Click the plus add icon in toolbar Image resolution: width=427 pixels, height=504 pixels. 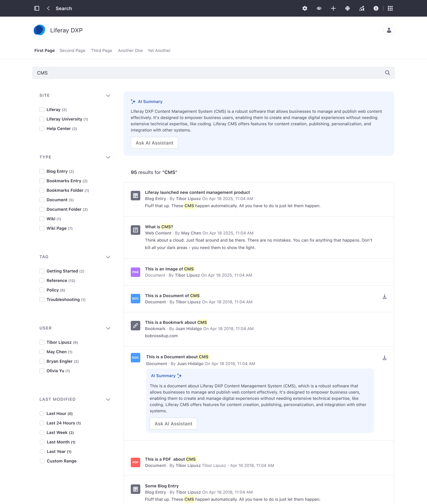(333, 8)
